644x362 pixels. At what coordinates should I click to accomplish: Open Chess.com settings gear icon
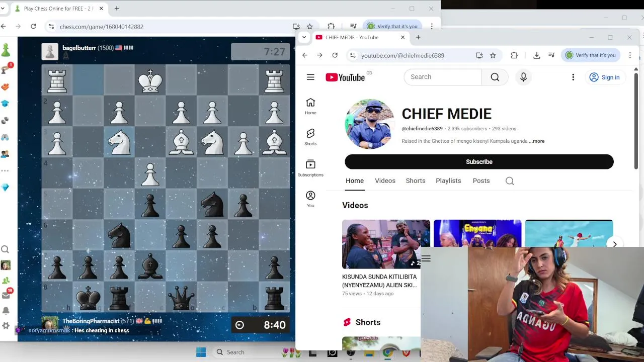[6, 326]
